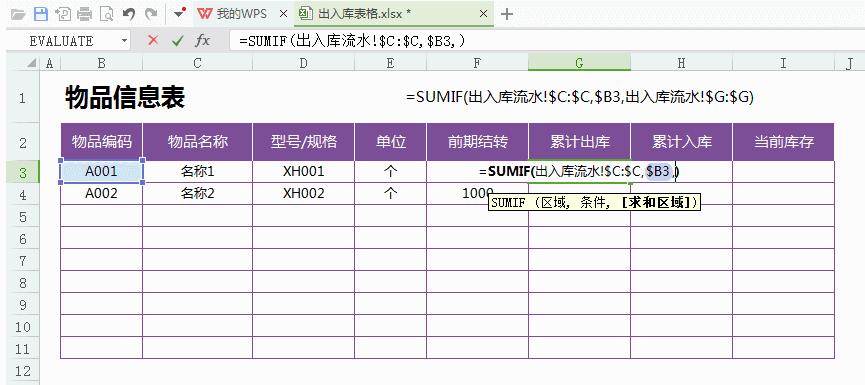Screen dimensions: 865x385
Task: Select column F header
Action: pos(477,63)
